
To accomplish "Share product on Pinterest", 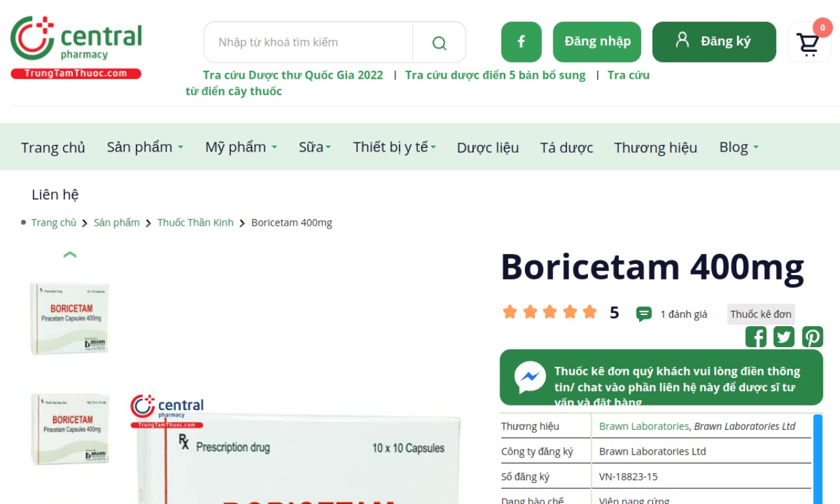I will [812, 337].
